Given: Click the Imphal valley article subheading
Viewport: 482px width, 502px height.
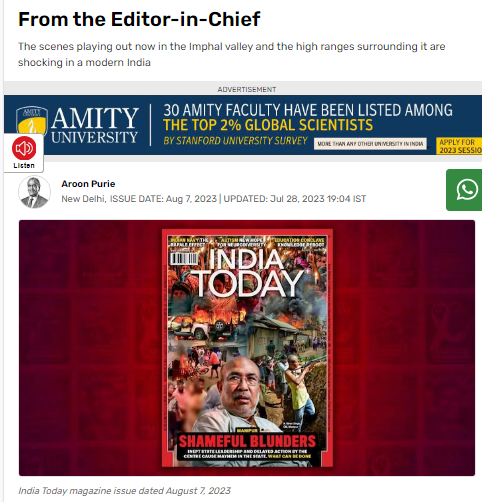Looking at the screenshot, I should 232,54.
